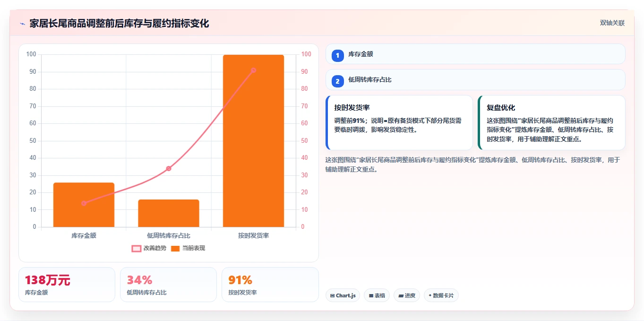Select the 库存金额 orange bar
The height and width of the screenshot is (321, 644).
coord(84,205)
